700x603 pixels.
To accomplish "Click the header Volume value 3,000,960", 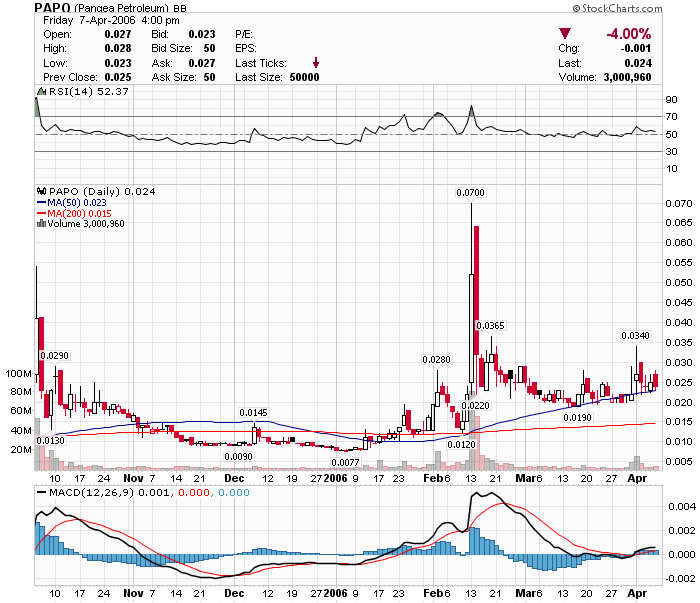I will pyautogui.click(x=627, y=77).
